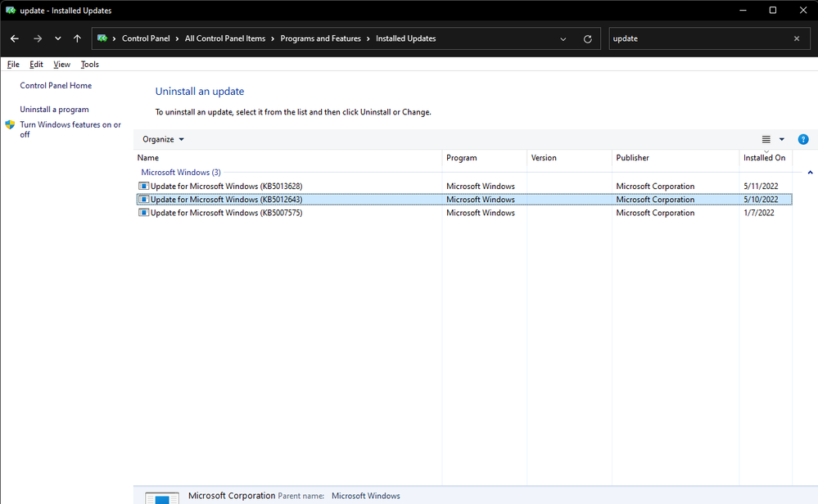Click Programs and Features breadcrumb
This screenshot has height=504, width=818.
[320, 38]
